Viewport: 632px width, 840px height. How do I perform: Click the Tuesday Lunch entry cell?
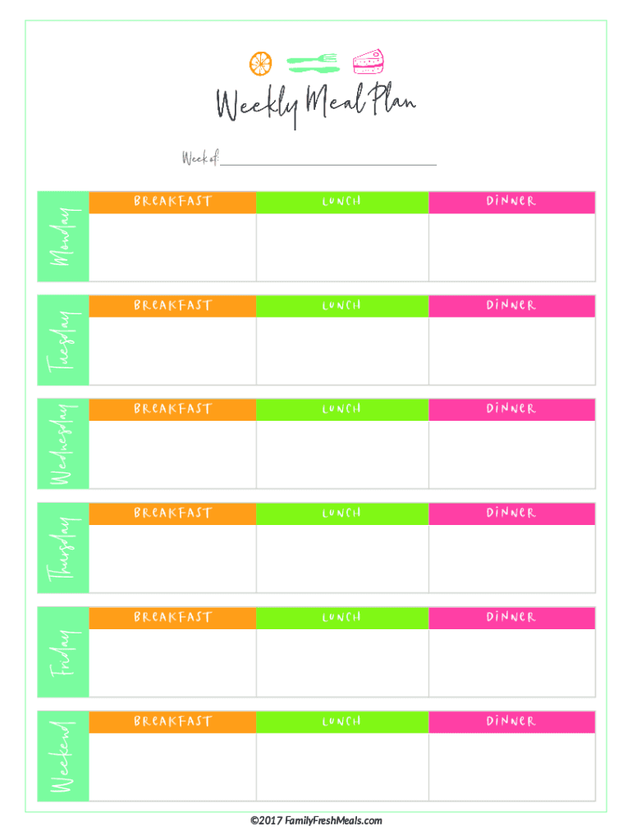[341, 351]
